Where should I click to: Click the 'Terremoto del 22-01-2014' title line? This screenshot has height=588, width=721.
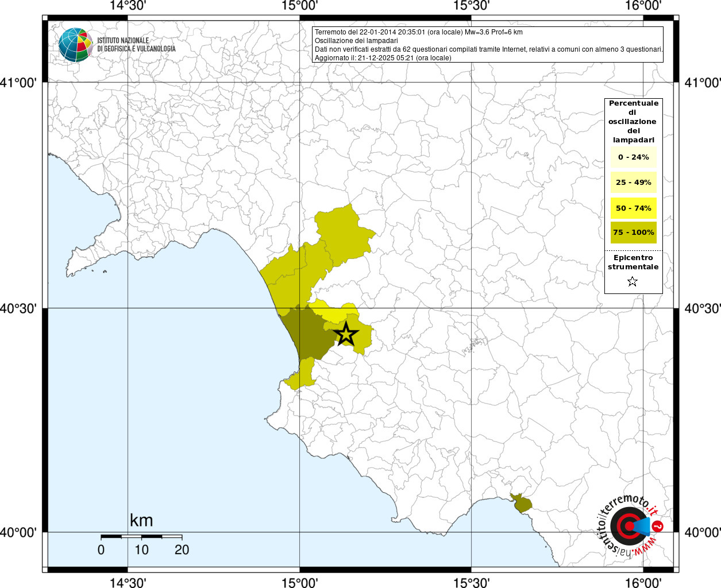[419, 32]
